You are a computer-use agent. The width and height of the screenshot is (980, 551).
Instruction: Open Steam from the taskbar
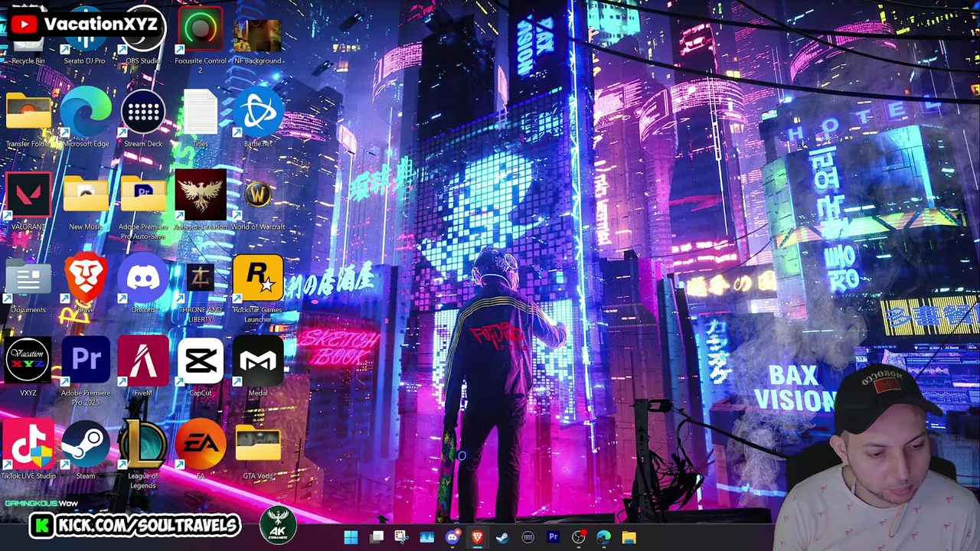coord(503,537)
